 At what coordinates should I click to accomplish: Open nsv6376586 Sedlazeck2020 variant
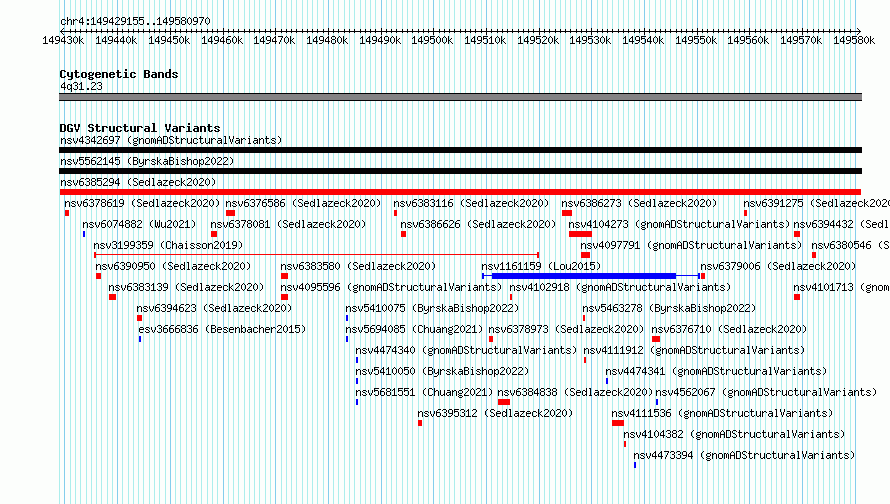pyautogui.click(x=303, y=203)
